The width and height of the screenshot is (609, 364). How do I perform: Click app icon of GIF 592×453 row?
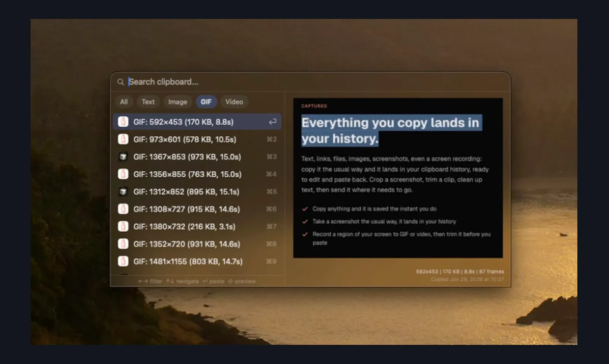coord(123,122)
